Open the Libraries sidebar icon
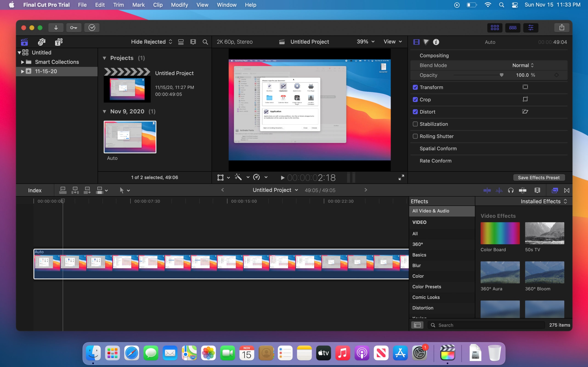This screenshot has height=367, width=588. coord(24,42)
